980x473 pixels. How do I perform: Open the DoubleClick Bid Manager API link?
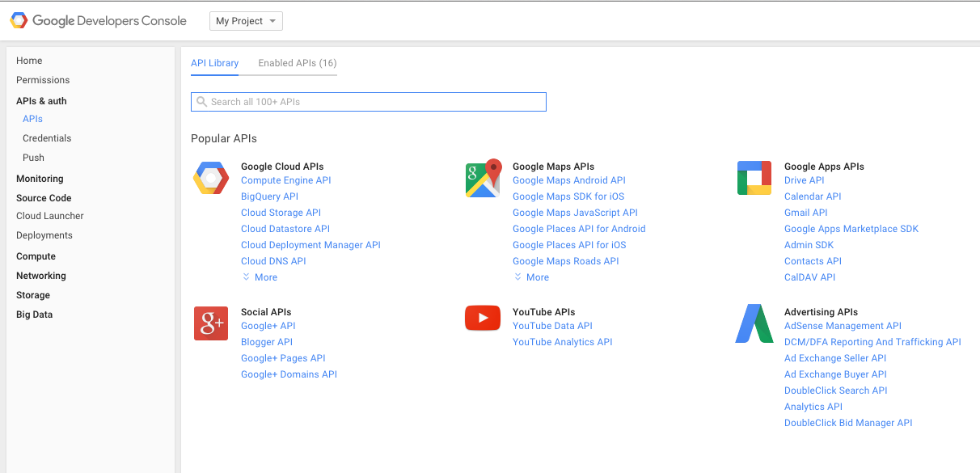coord(848,423)
